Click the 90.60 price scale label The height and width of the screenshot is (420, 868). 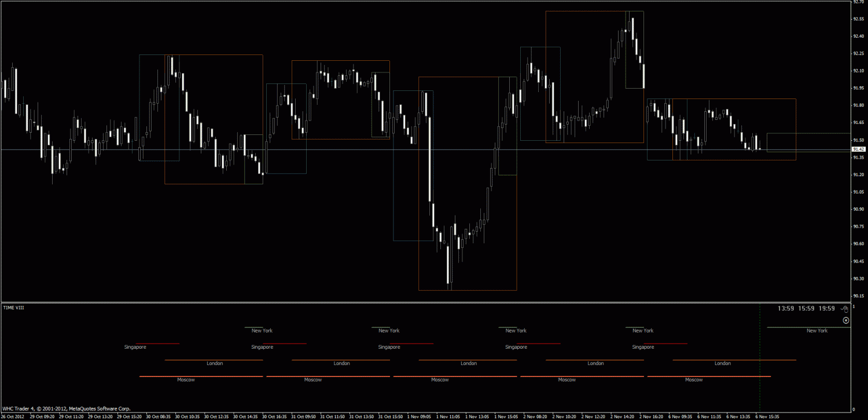(x=860, y=244)
